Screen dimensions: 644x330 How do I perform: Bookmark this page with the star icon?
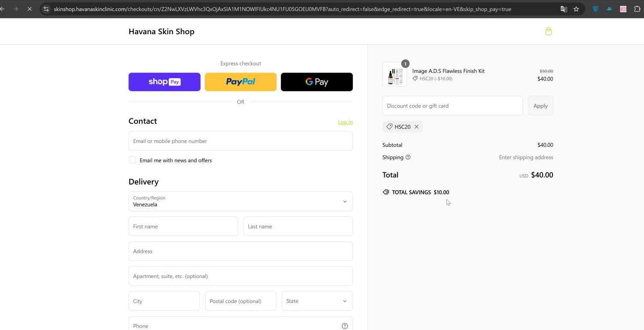(x=576, y=9)
